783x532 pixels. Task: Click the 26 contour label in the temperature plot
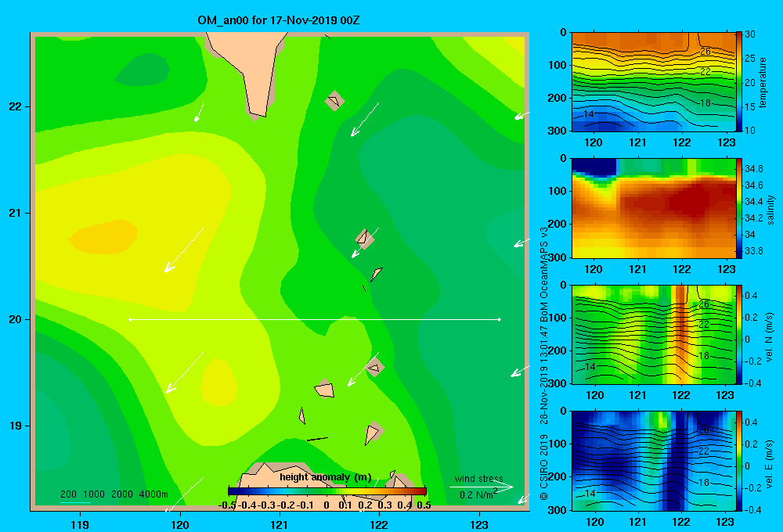point(705,52)
